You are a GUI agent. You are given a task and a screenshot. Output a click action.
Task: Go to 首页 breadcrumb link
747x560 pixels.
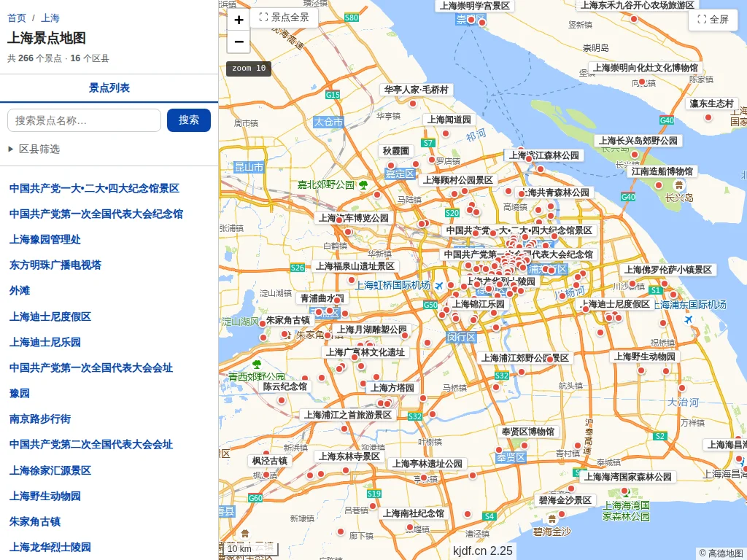tap(17, 18)
